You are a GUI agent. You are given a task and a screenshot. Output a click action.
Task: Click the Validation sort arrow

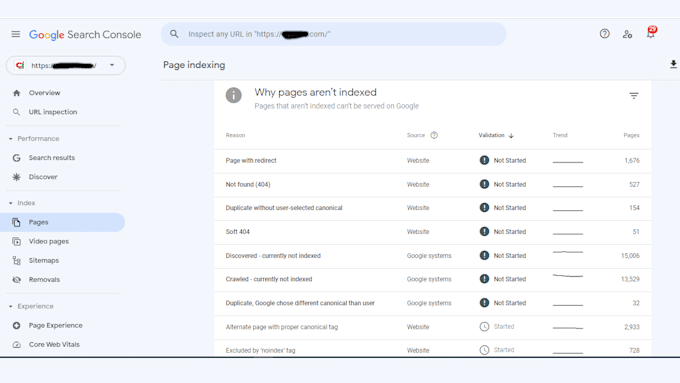point(511,136)
